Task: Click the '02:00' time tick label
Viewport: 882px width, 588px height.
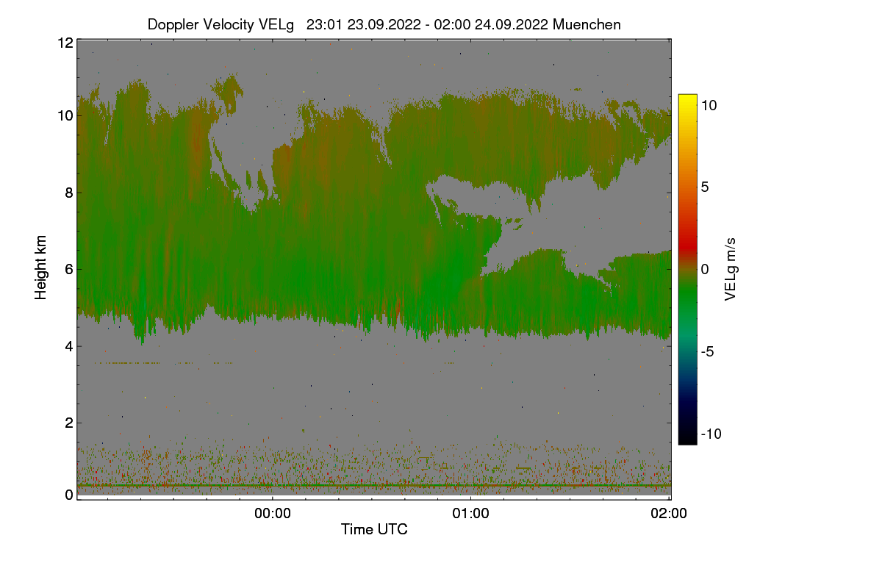Action: [669, 513]
